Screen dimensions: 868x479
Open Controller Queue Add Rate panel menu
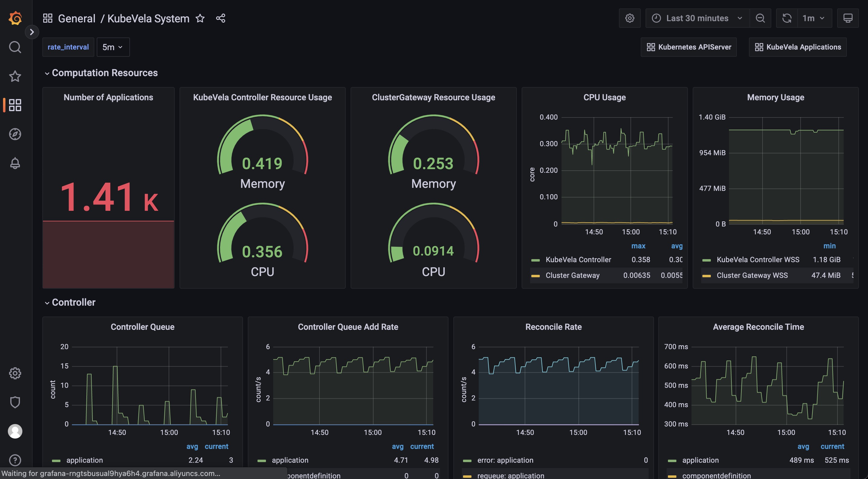click(348, 327)
